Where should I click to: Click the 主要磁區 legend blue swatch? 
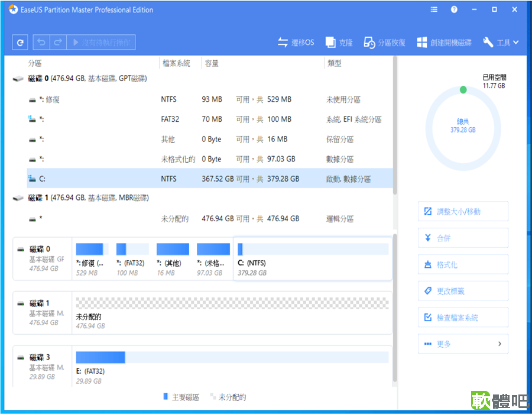(166, 396)
